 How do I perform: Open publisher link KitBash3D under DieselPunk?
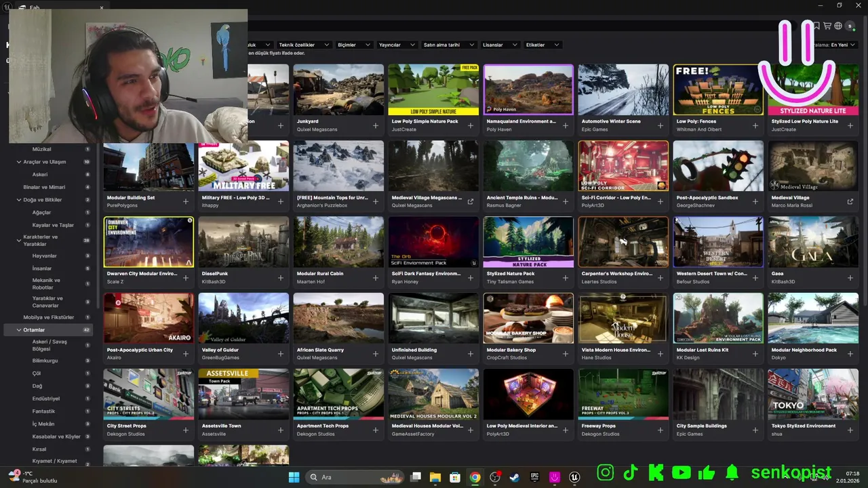pos(214,281)
